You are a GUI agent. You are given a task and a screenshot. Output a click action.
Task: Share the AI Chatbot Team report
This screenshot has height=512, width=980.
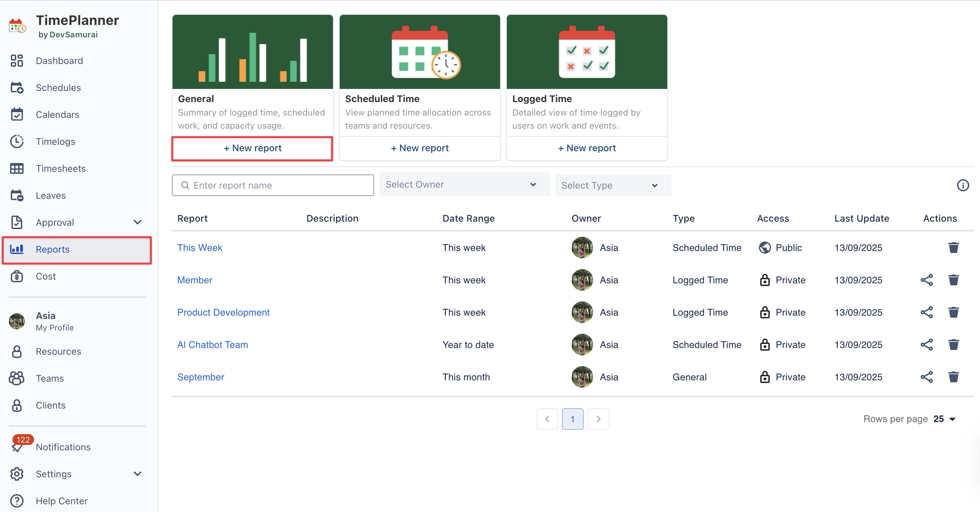[x=926, y=345]
